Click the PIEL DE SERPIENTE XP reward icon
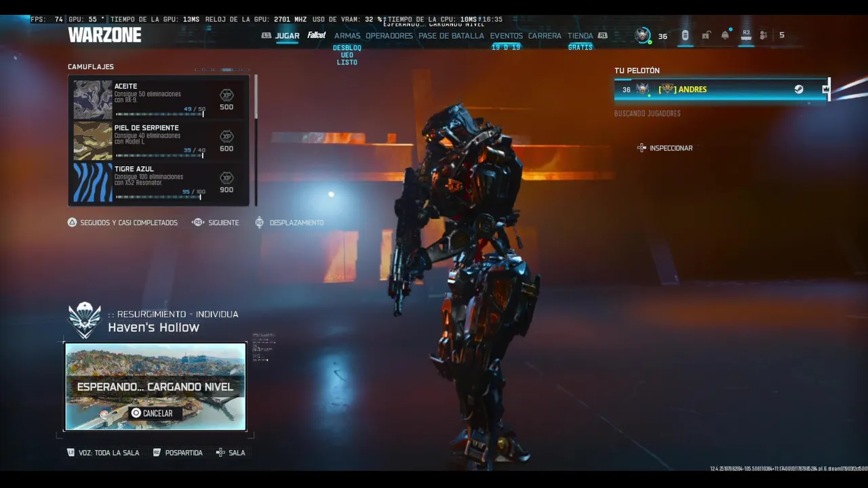Image resolution: width=868 pixels, height=488 pixels. 226,137
